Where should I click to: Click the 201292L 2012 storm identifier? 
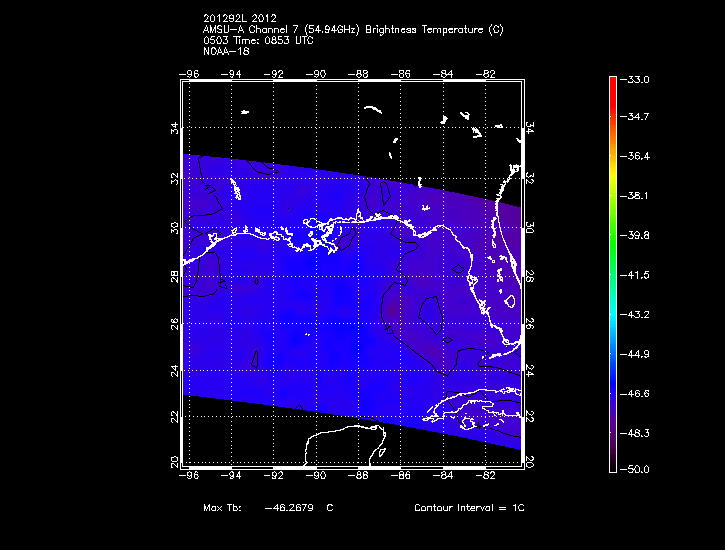pyautogui.click(x=240, y=18)
